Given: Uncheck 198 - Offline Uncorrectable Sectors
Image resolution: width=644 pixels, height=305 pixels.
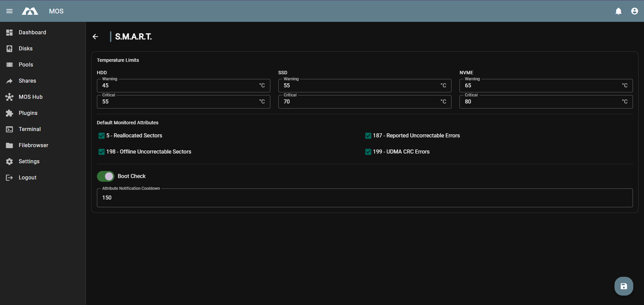Looking at the screenshot, I should pos(102,152).
